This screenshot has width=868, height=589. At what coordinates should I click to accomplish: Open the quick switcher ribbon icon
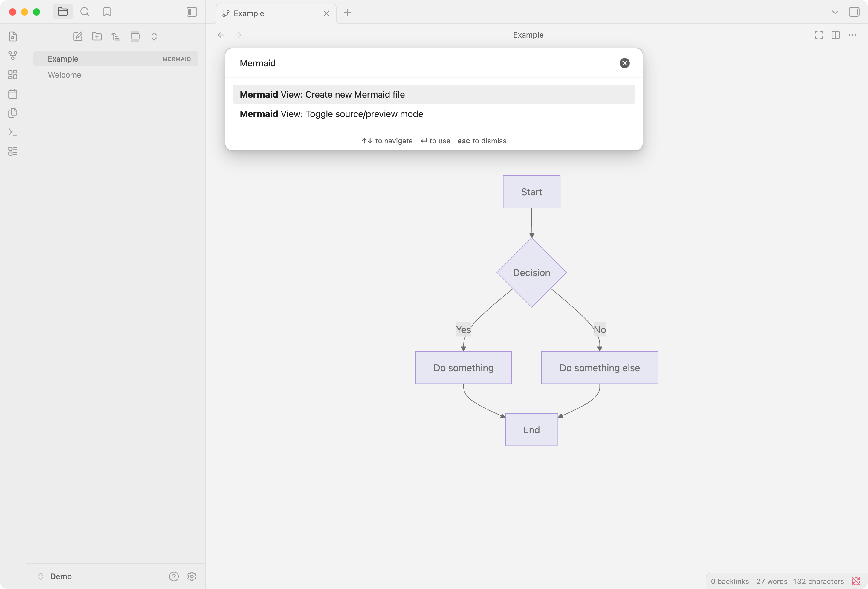(x=13, y=36)
